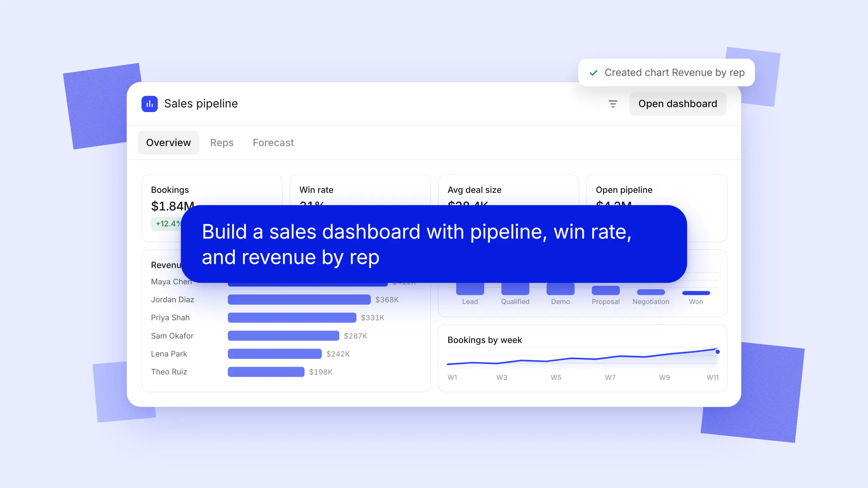Click the Created chart Revenue by rep toast
The width and height of the screenshot is (868, 488).
pyautogui.click(x=666, y=73)
